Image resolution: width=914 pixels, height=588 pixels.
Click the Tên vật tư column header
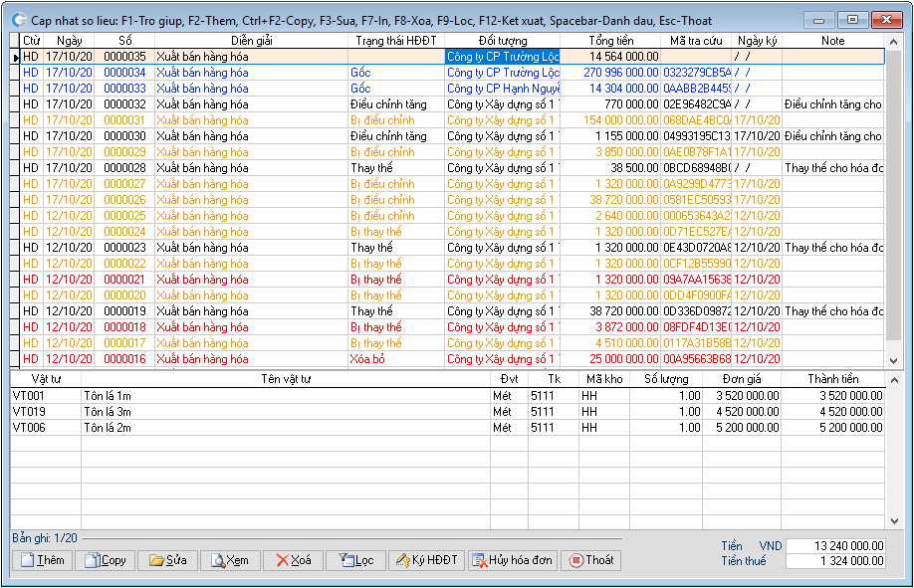pyautogui.click(x=286, y=379)
